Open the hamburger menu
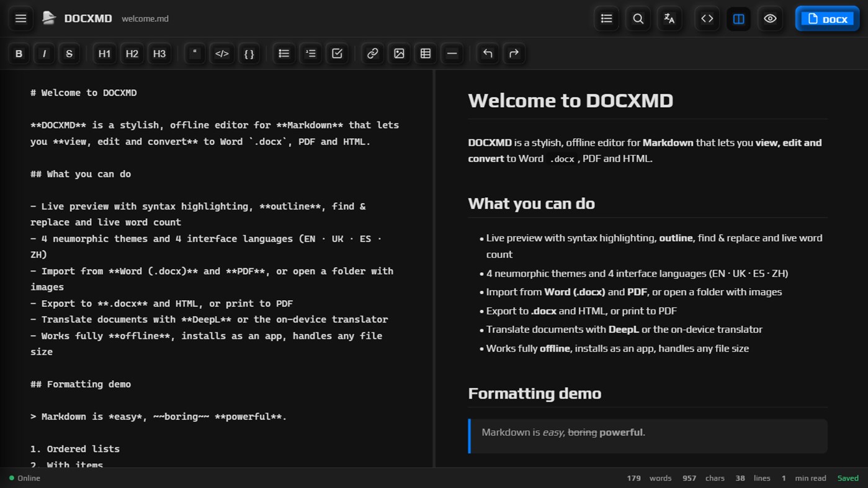 pos(20,19)
